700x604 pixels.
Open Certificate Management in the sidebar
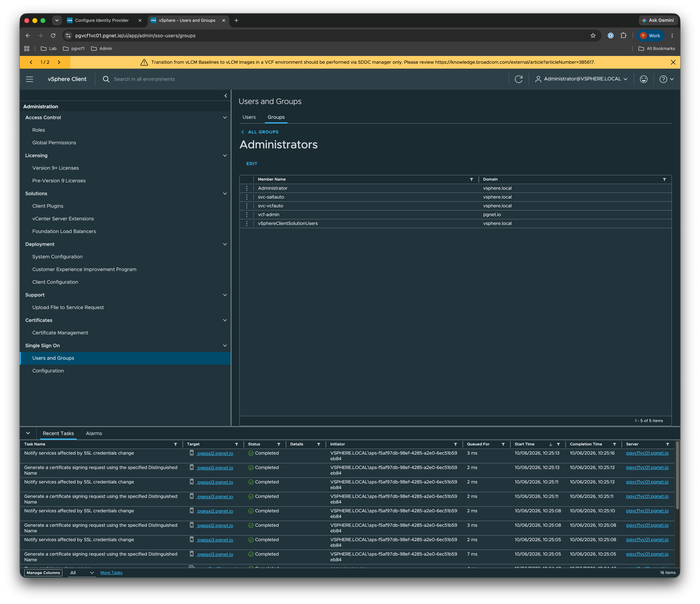(60, 333)
